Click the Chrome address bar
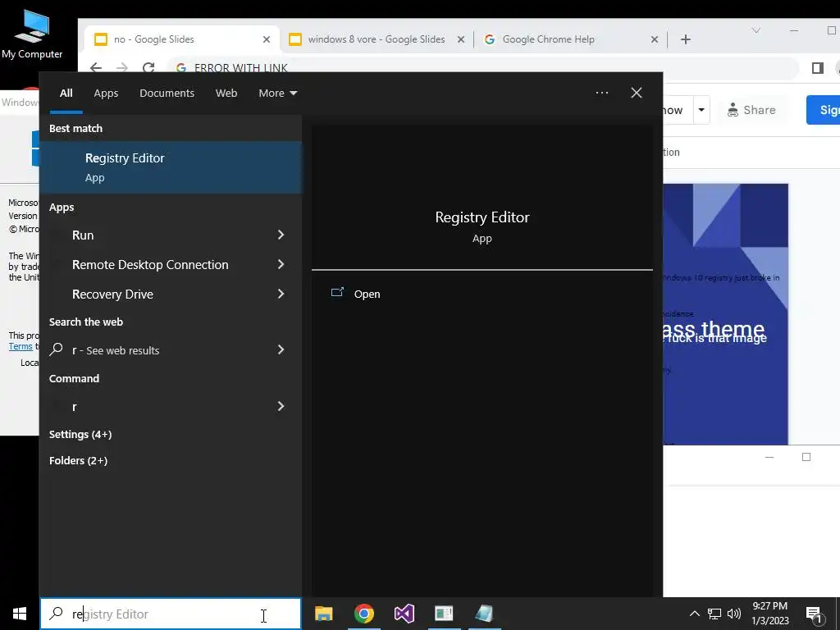840x630 pixels. [482, 68]
